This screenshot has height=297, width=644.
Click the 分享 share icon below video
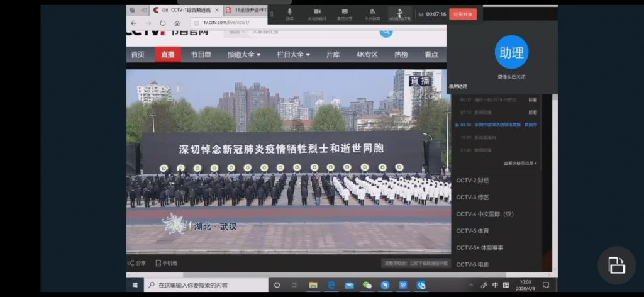136,263
